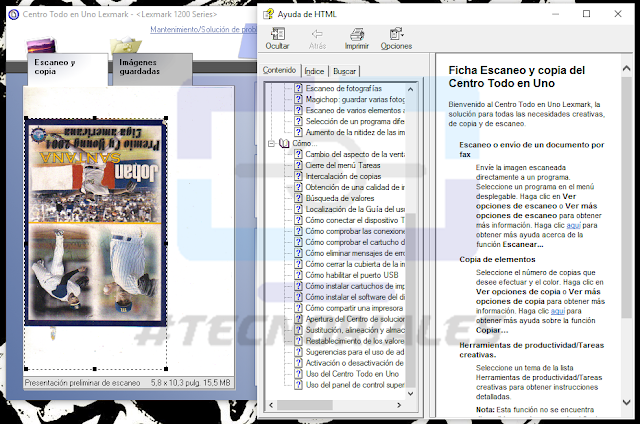Click the aquí link about Escanear function
This screenshot has height=424, width=640.
573,225
